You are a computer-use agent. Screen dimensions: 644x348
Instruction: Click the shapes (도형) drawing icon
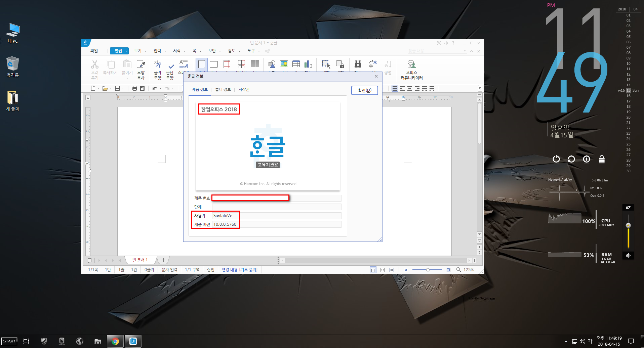[272, 64]
